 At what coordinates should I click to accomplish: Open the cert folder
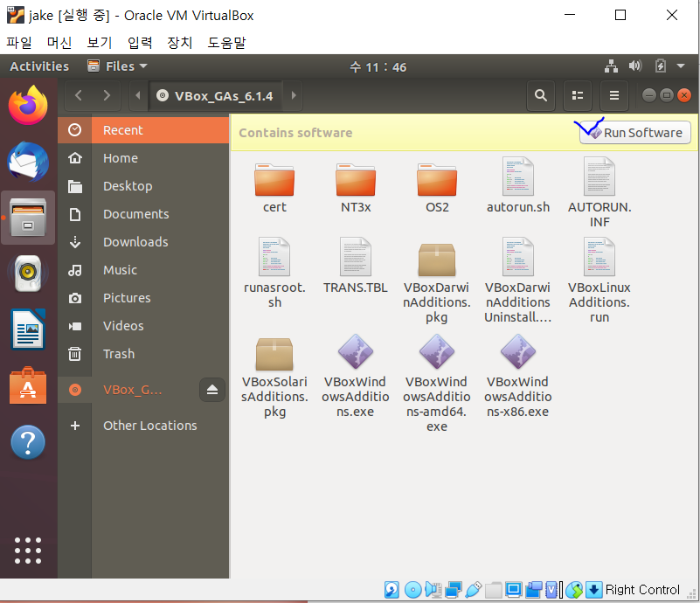[x=274, y=189]
